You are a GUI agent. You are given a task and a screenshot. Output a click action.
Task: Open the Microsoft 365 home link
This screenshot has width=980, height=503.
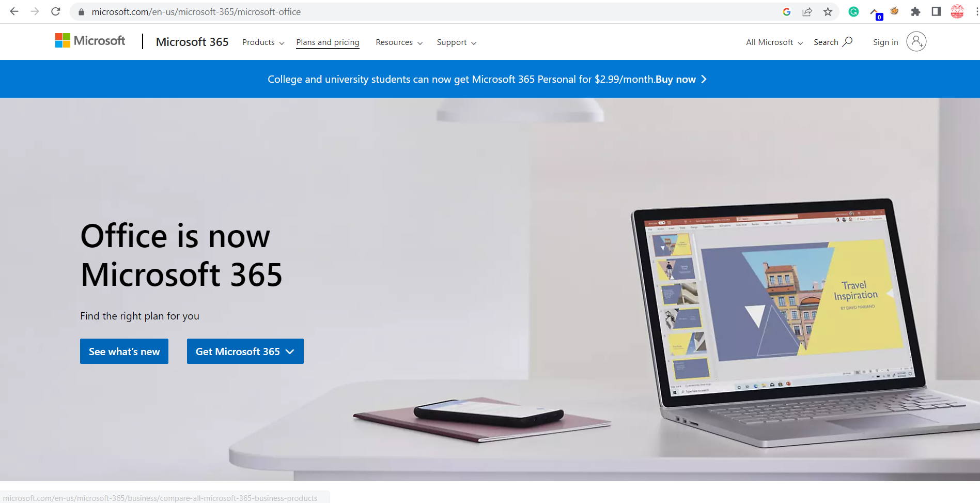(192, 42)
